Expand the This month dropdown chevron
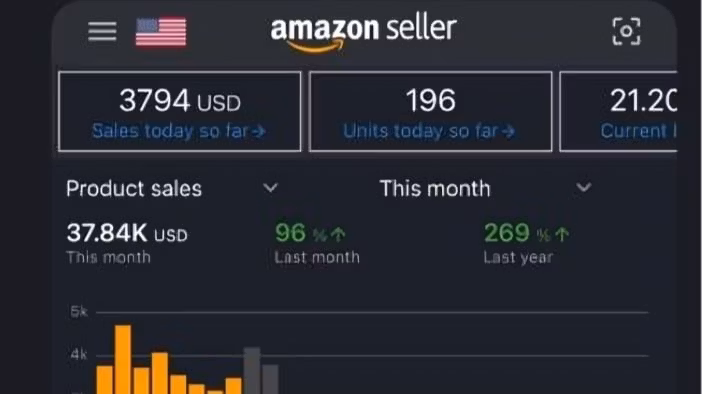Viewport: 702px width, 394px height. pos(584,187)
